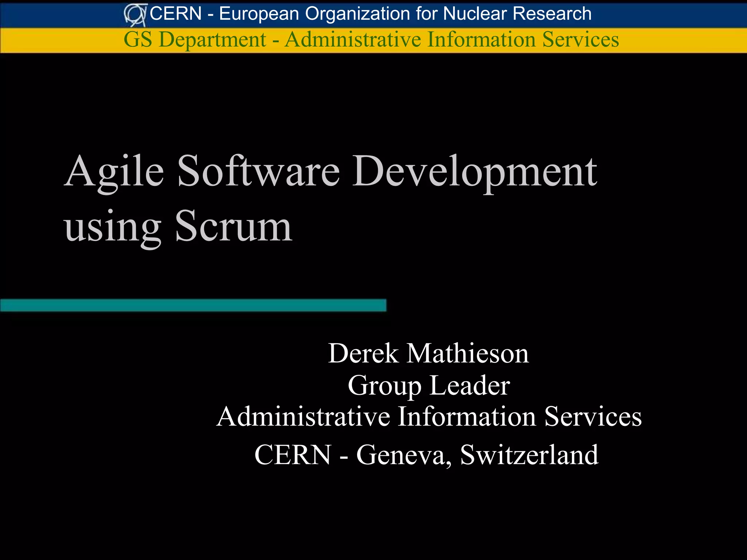
Task: Click the word 'Switzerland' in the subtitle
Action: point(529,455)
